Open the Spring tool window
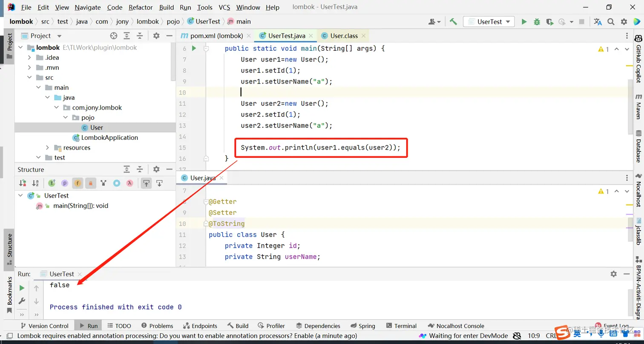This screenshot has width=644, height=344. [362, 326]
